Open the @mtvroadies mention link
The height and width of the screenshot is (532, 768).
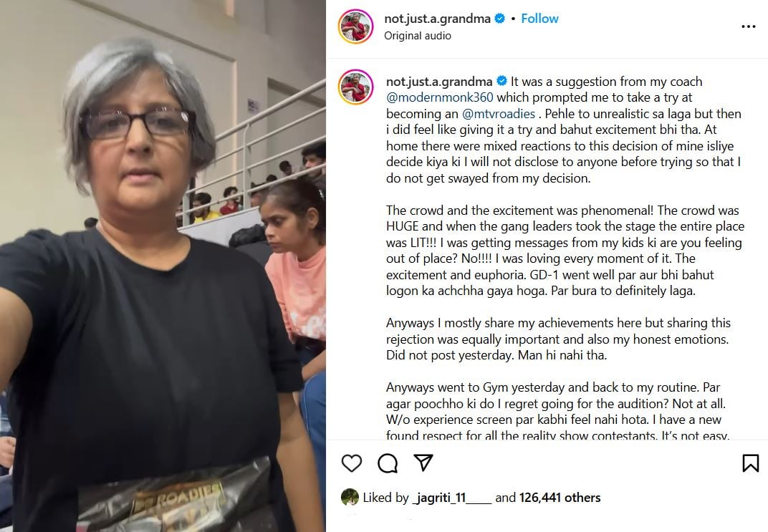pos(499,114)
